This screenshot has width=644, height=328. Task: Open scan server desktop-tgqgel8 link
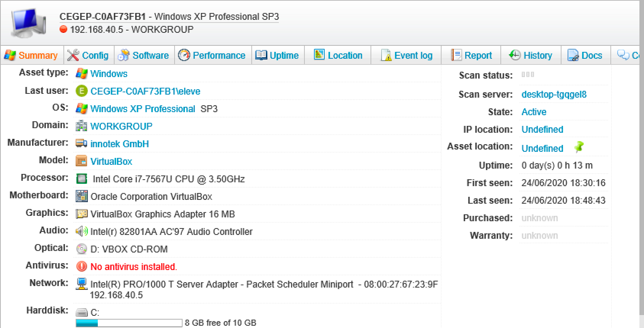click(554, 94)
